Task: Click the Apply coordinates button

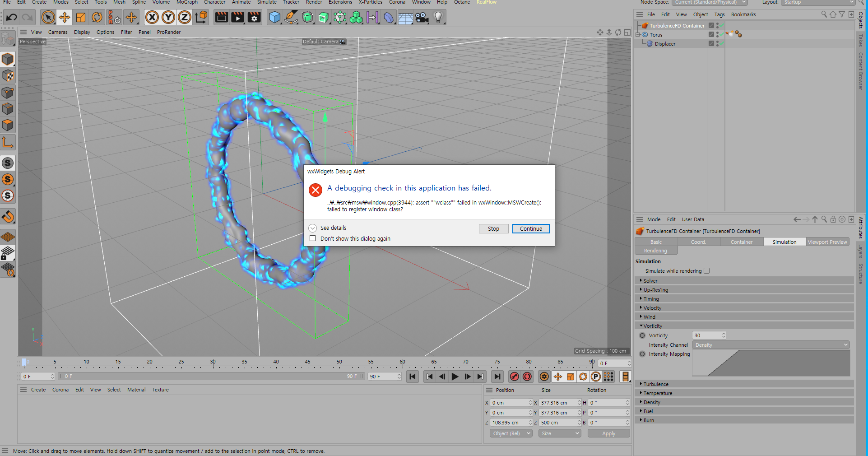Action: pyautogui.click(x=608, y=433)
